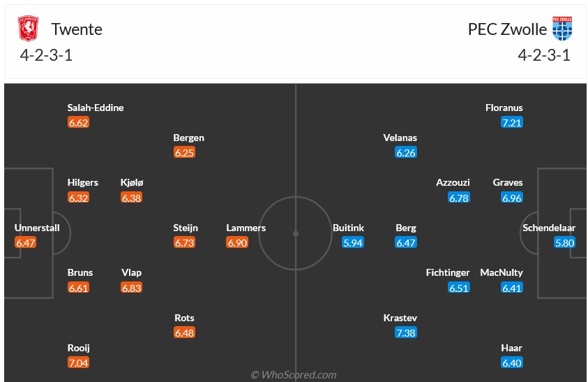The image size is (588, 382).
Task: Select goalkeeper Schendelaar's 5.80 rating
Action: coord(564,243)
